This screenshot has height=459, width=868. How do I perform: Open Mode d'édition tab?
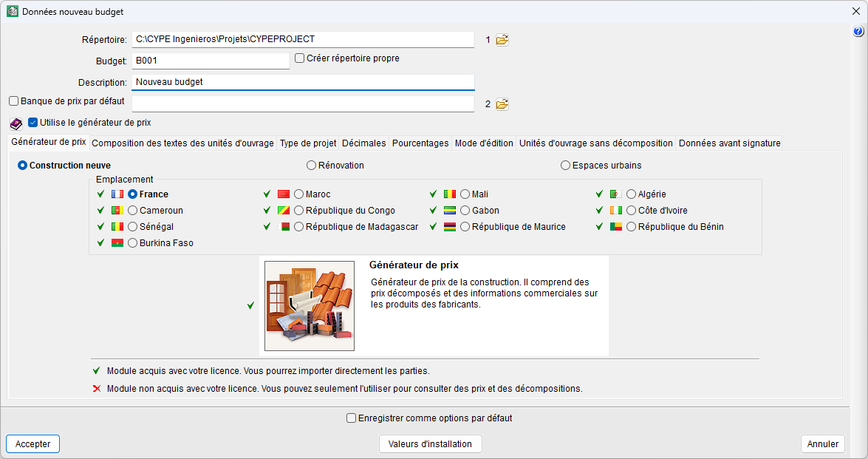tap(484, 143)
